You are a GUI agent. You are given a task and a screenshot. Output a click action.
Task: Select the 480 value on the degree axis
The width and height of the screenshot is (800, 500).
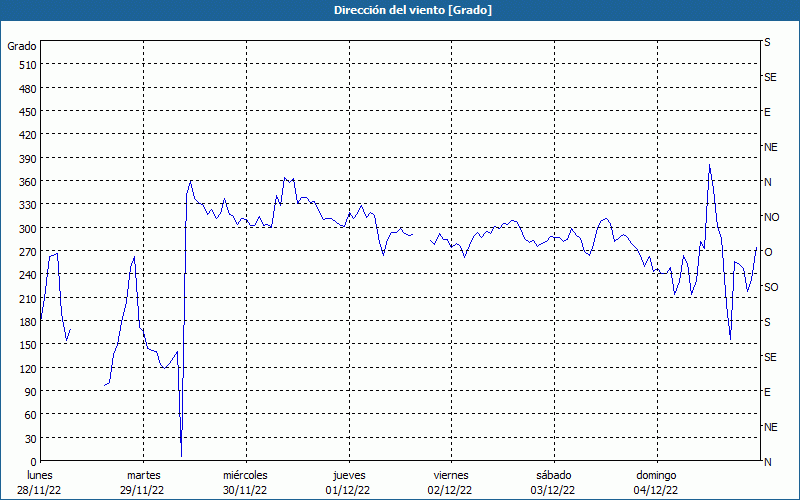pyautogui.click(x=28, y=89)
